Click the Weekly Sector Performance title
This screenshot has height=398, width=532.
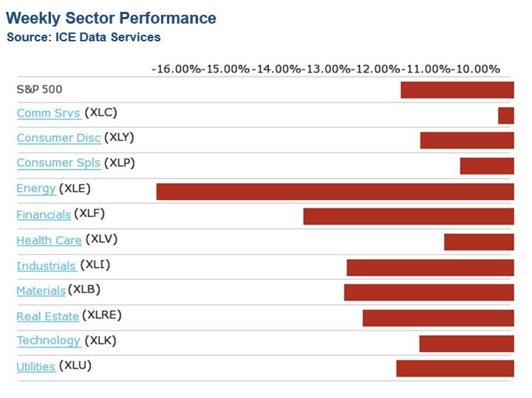[111, 18]
